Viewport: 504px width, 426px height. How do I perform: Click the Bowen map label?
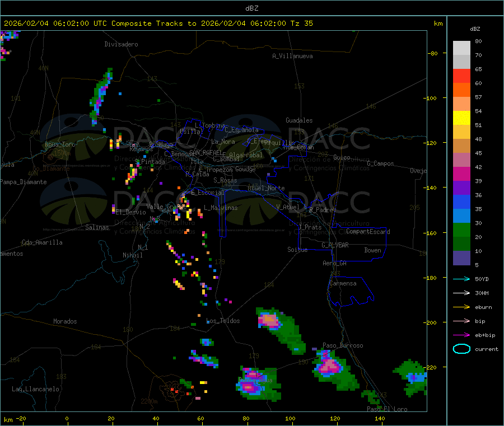373,250
